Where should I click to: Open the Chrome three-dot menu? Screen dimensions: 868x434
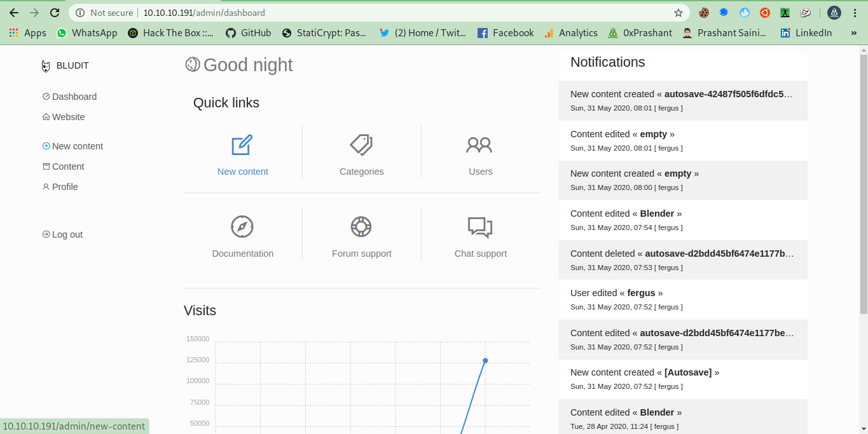[x=855, y=12]
